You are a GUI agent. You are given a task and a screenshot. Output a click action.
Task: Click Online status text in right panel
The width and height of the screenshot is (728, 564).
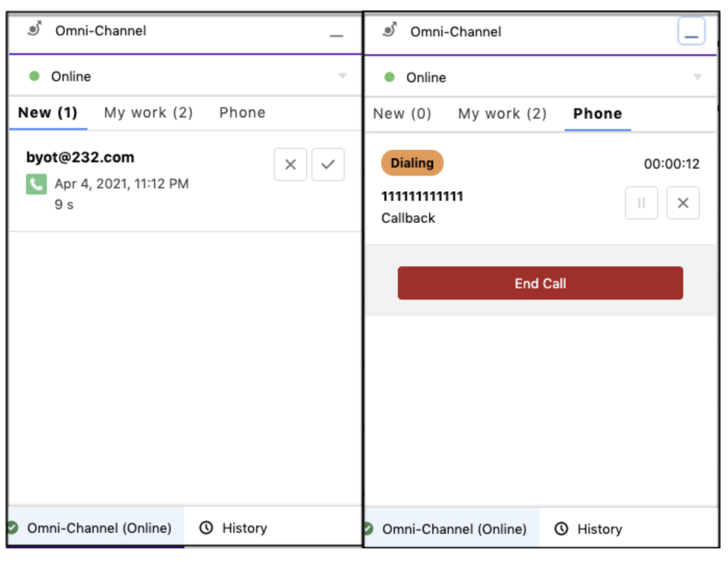[x=426, y=78]
